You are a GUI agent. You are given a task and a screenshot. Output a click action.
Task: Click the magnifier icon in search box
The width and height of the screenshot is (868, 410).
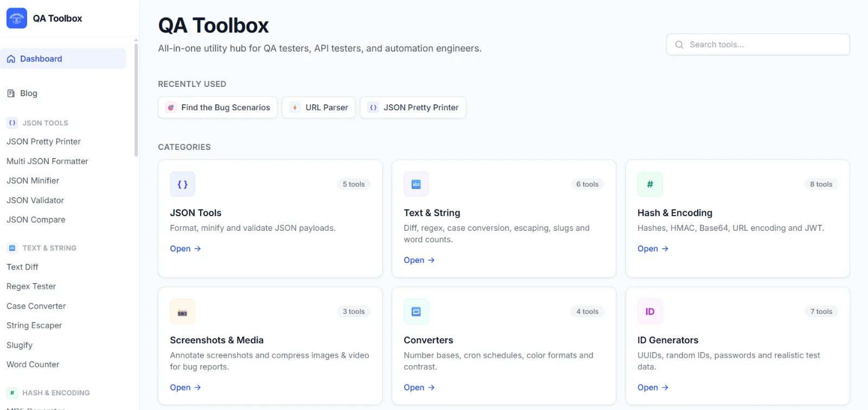click(679, 45)
